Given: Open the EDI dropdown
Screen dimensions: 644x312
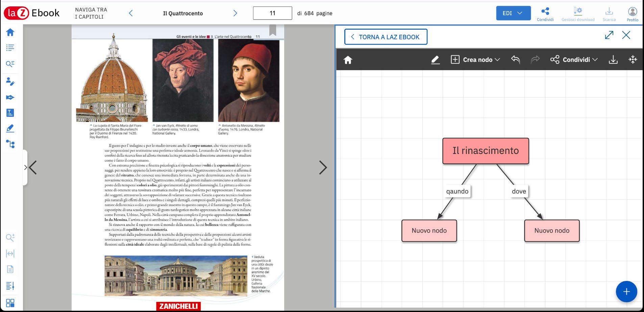Looking at the screenshot, I should [513, 13].
